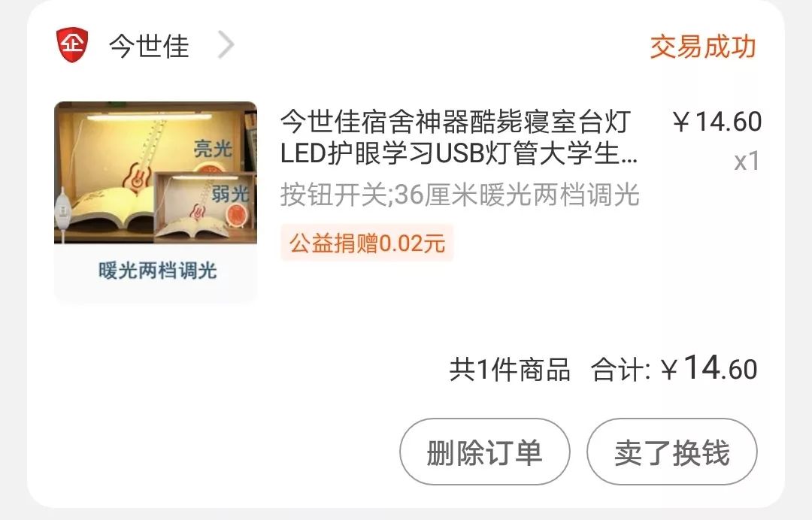The image size is (812, 520).
Task: Tap the 弱光 inset picture in the thumbnail
Action: click(x=205, y=207)
